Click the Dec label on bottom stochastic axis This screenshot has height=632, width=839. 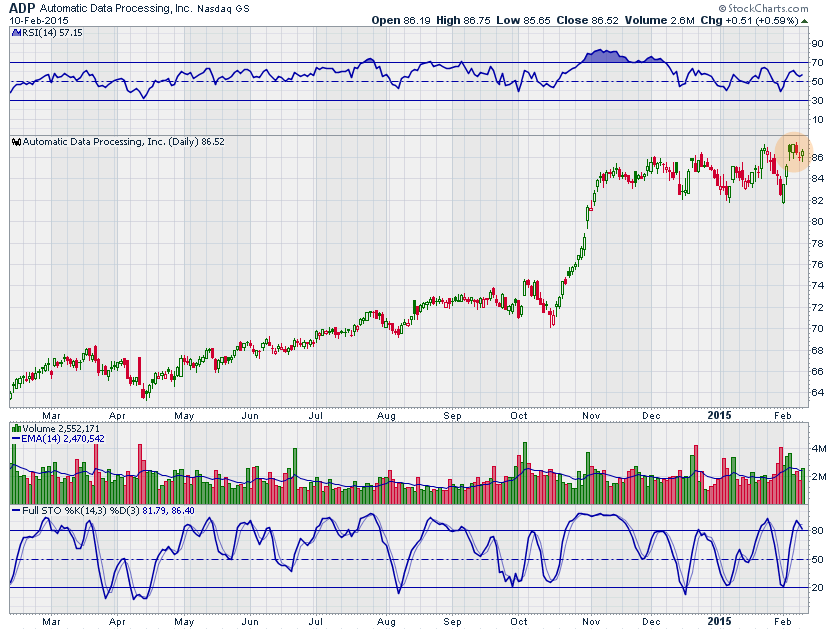(651, 622)
